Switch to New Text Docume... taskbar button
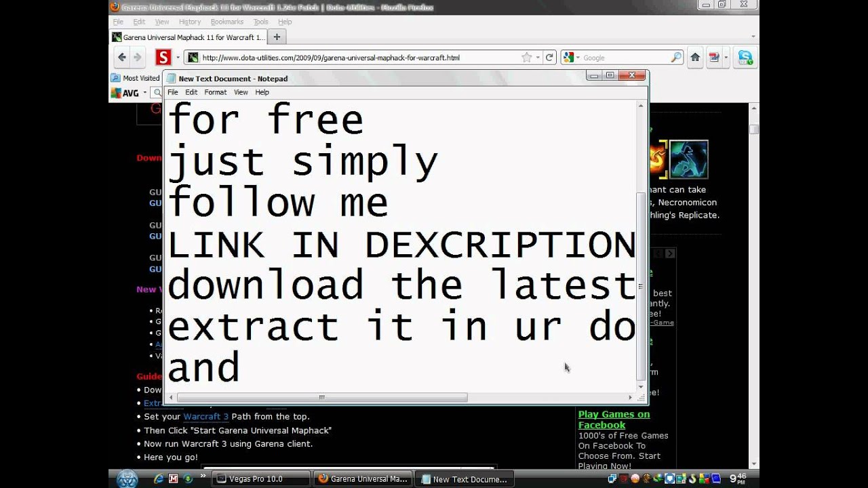868x488 pixels. (465, 479)
